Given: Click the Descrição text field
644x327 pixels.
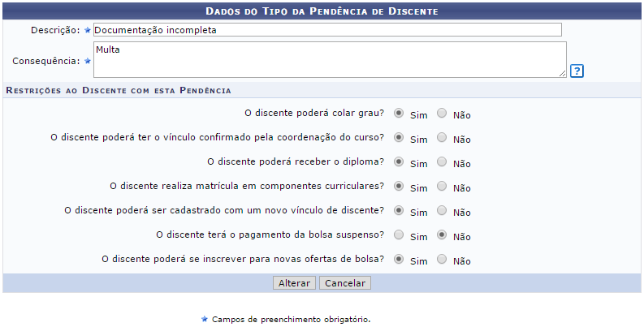Looking at the screenshot, I should pyautogui.click(x=326, y=30).
